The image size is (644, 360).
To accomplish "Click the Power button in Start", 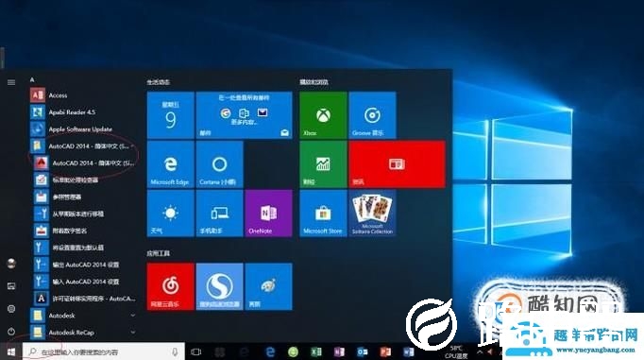I will click(x=11, y=332).
